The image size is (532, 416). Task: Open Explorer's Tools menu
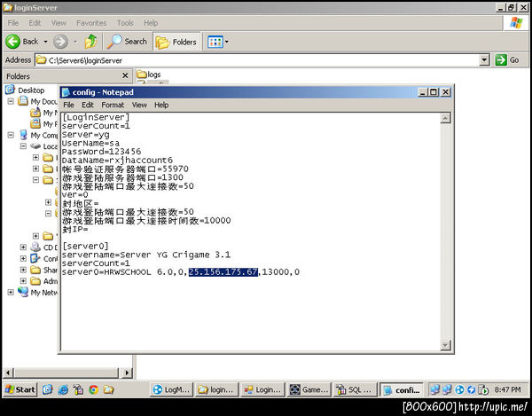125,23
